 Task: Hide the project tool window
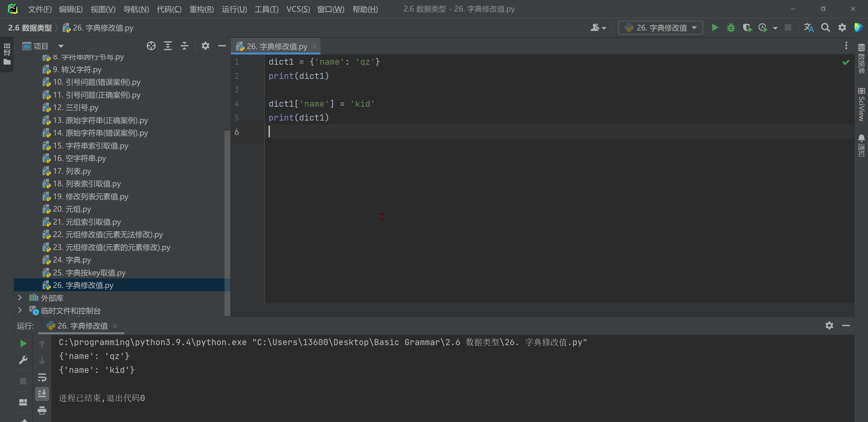tap(222, 46)
